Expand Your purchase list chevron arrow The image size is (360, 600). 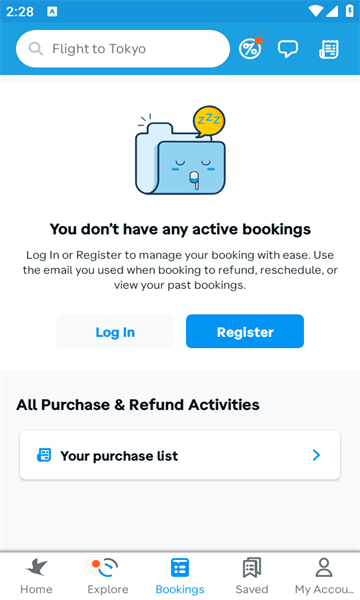click(x=316, y=455)
